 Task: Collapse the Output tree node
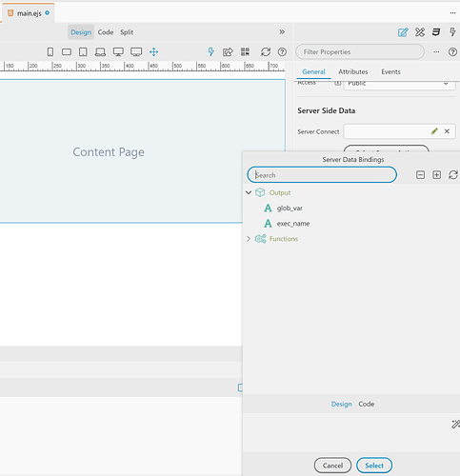[249, 192]
